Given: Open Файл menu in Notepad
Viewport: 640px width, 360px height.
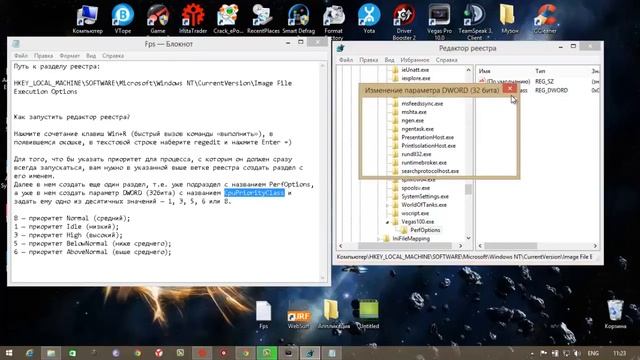Looking at the screenshot, I should point(21,56).
